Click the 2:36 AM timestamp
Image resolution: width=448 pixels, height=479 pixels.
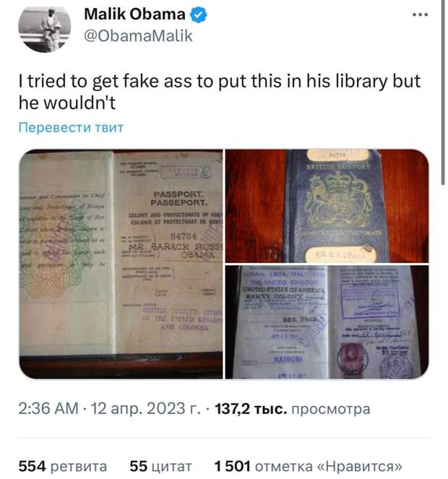(48, 408)
